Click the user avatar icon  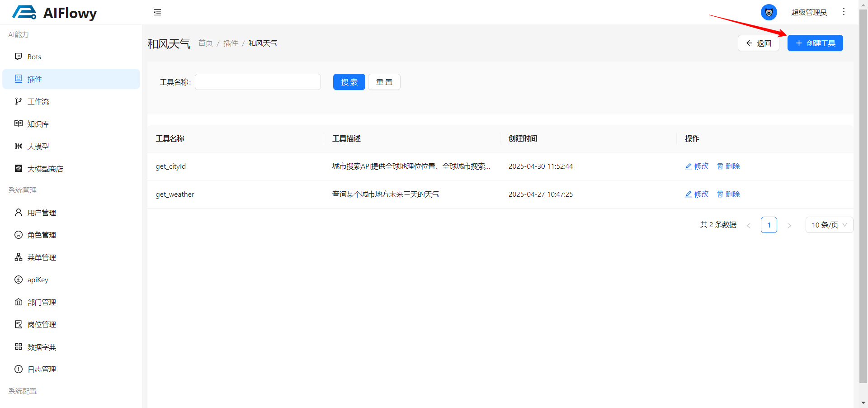(769, 12)
